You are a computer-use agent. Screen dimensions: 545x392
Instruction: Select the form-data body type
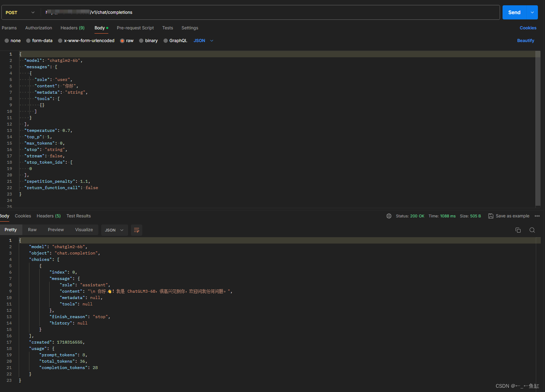pos(39,40)
